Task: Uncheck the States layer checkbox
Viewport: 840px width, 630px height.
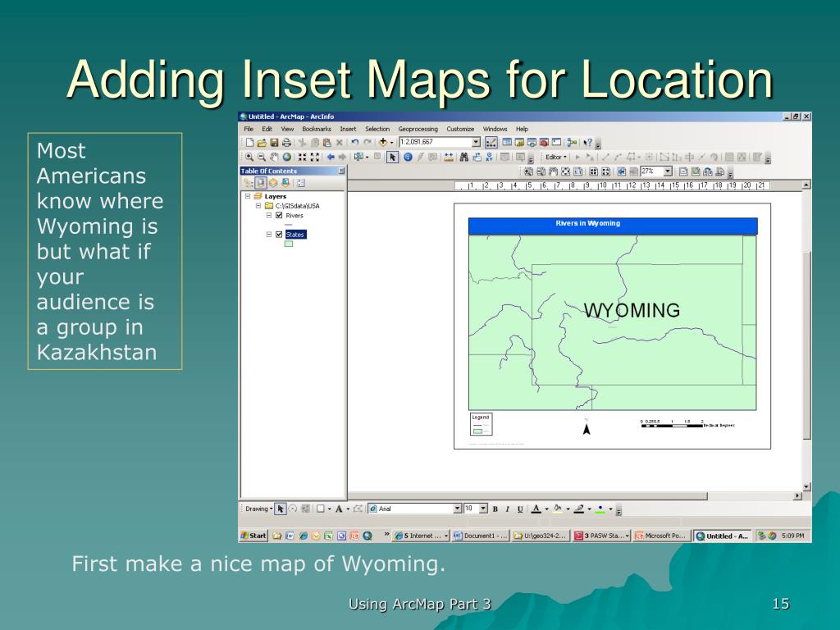Action: click(x=279, y=234)
